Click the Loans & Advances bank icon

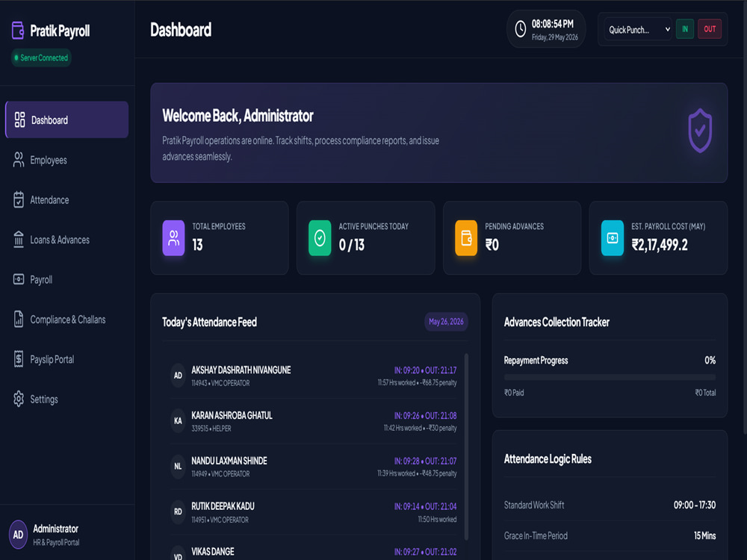click(19, 240)
